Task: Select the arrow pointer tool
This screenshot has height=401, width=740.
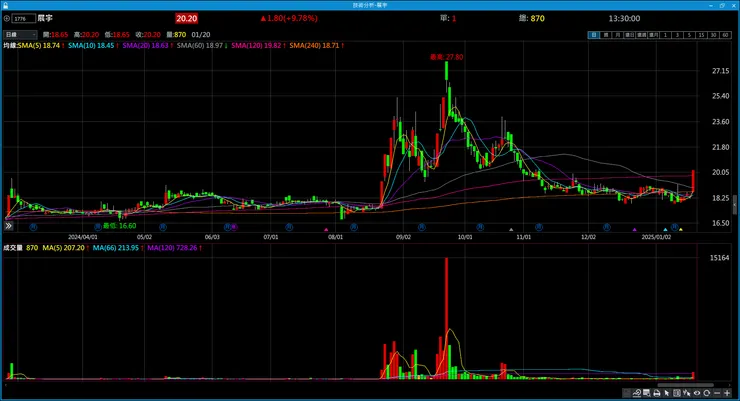Action: pyautogui.click(x=666, y=393)
